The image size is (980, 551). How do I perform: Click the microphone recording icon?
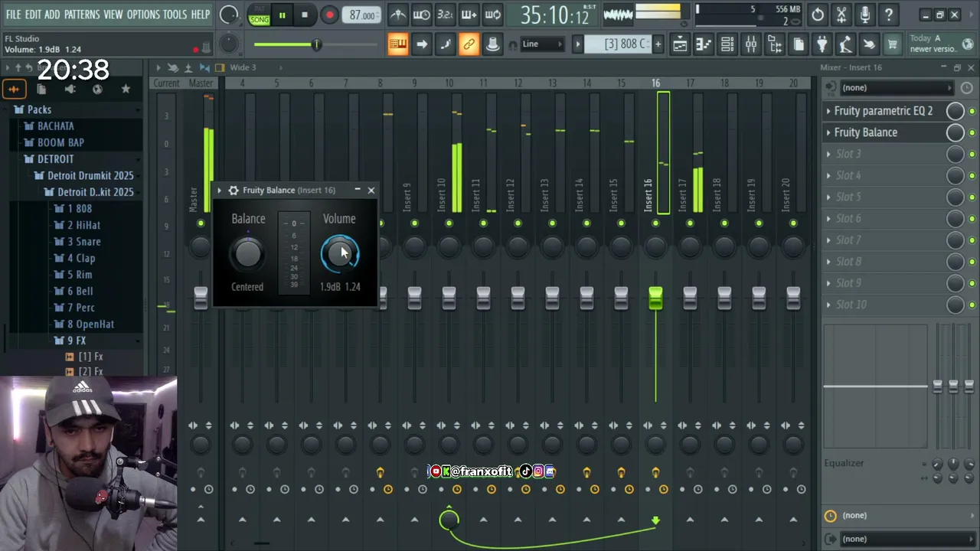click(x=865, y=15)
